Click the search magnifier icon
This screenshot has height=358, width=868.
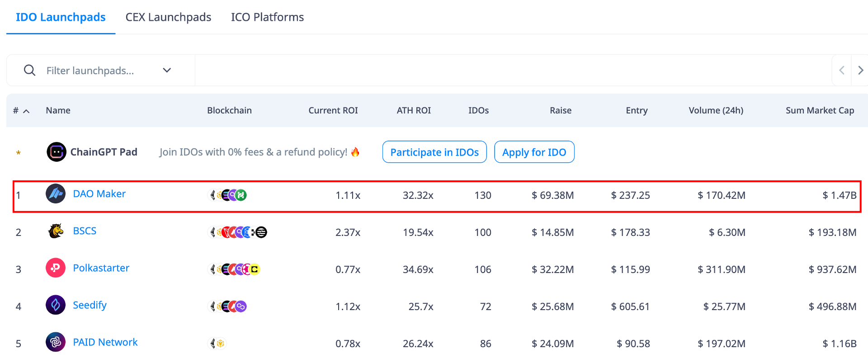point(29,70)
